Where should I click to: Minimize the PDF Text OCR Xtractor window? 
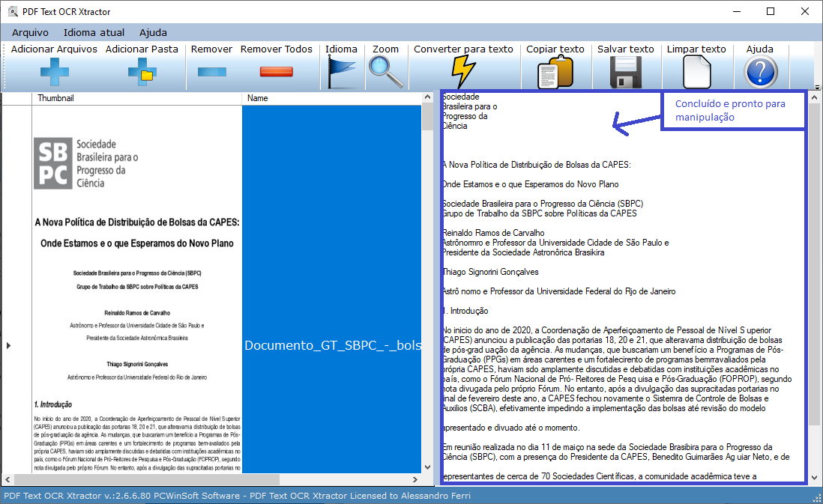[x=737, y=11]
